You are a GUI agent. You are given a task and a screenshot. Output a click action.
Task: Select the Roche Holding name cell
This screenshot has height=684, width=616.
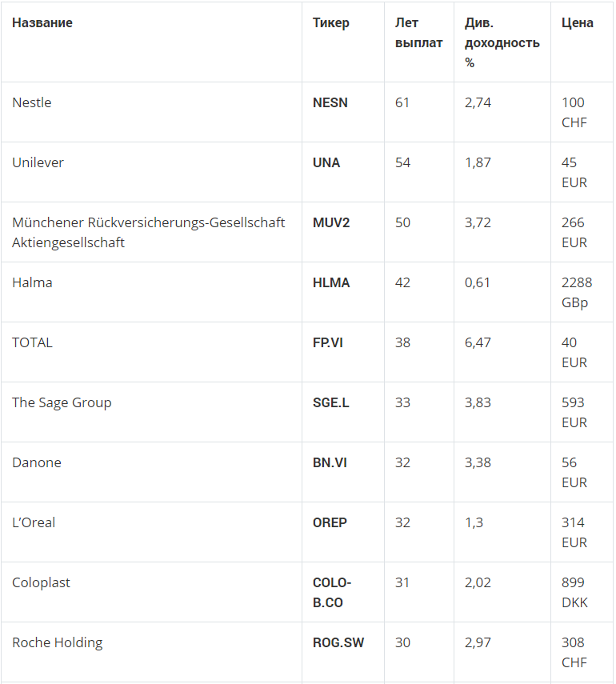pos(151,652)
